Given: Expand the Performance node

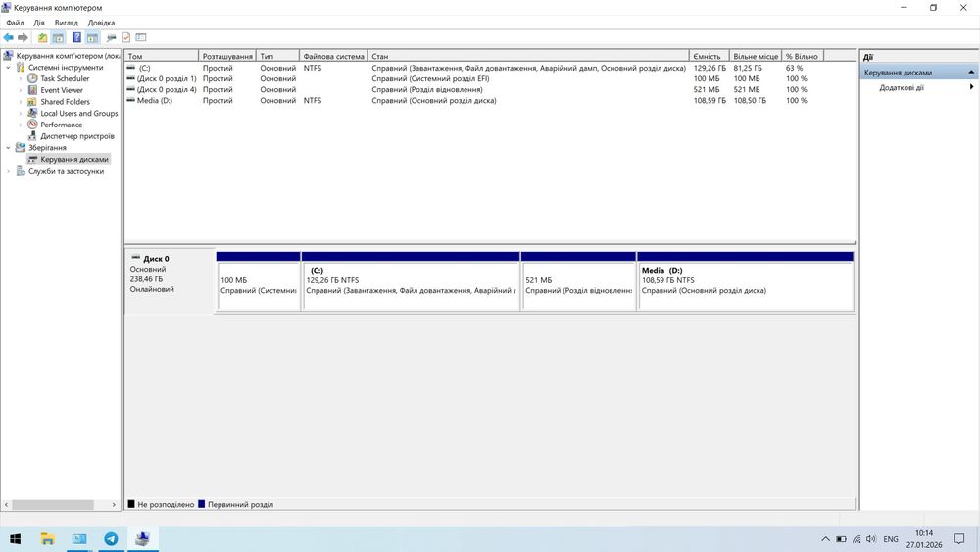Looking at the screenshot, I should coord(20,125).
